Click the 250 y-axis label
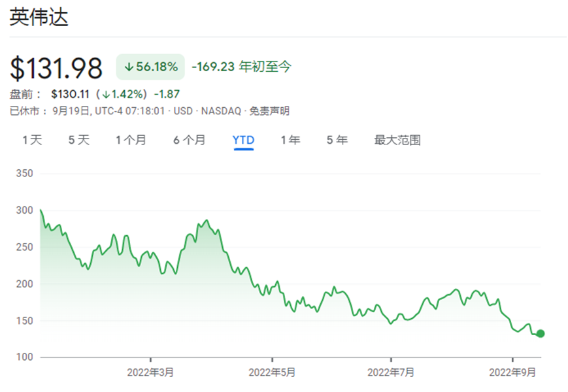Image resolution: width=568 pixels, height=392 pixels. pyautogui.click(x=25, y=247)
